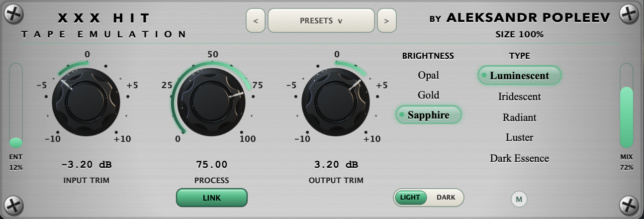The width and height of the screenshot is (644, 219).
Task: Click the INPUT TRIM label
Action: point(87,180)
